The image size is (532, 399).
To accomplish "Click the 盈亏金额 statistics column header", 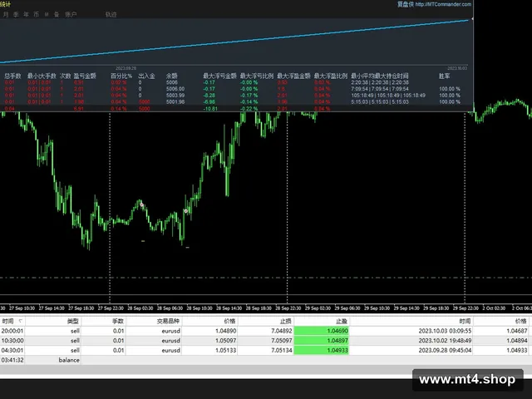I will coord(85,76).
